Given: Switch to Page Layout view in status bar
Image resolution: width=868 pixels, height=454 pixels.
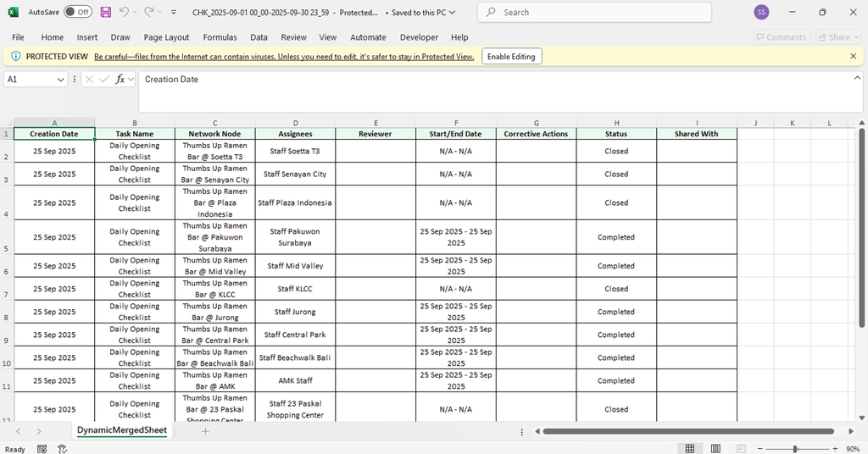Looking at the screenshot, I should 714,449.
